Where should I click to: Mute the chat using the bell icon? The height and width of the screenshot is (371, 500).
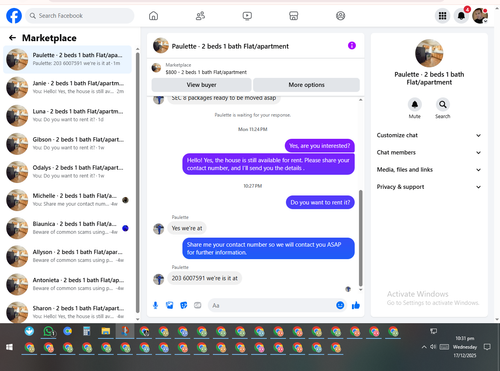(x=415, y=105)
